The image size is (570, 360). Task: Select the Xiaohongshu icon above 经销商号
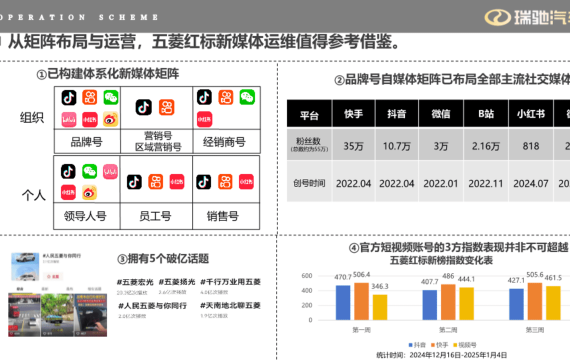coord(205,119)
